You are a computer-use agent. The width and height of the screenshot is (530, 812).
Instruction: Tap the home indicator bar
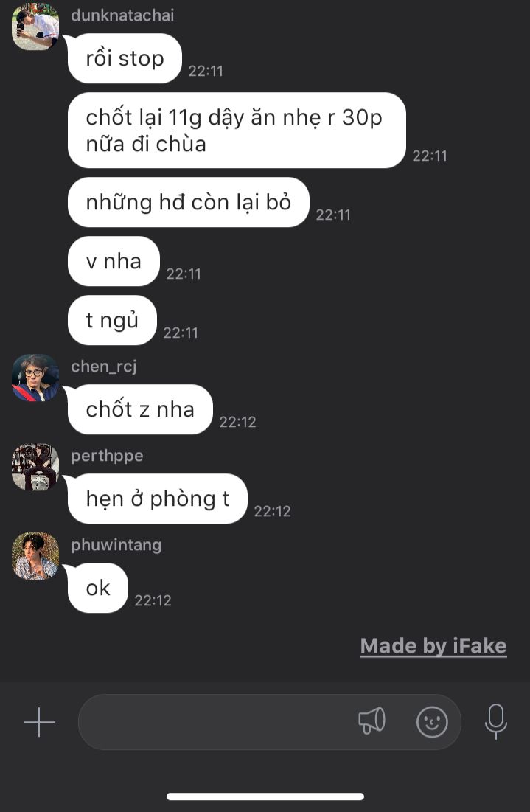point(265,797)
